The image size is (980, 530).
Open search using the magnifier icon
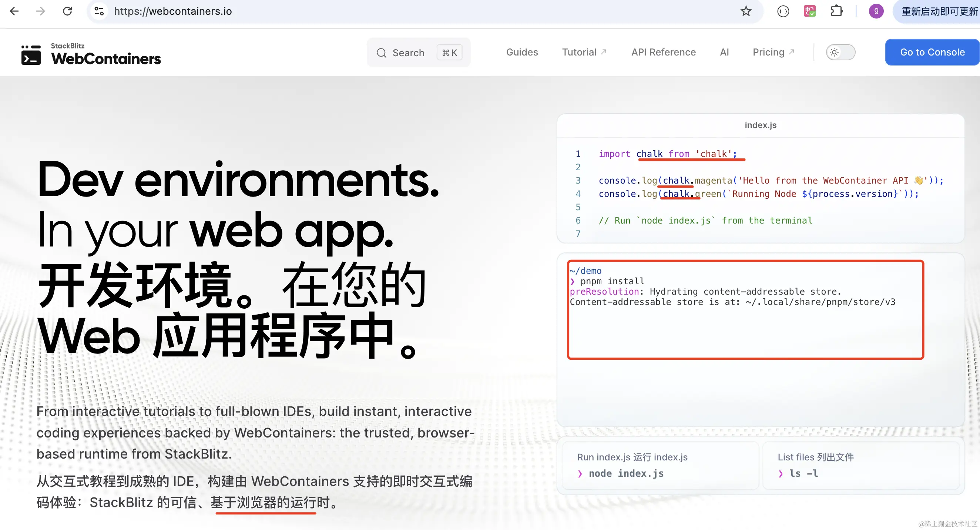click(x=381, y=53)
